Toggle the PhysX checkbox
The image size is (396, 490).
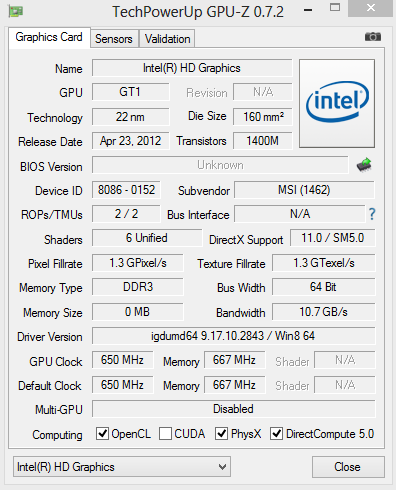[x=222, y=434]
